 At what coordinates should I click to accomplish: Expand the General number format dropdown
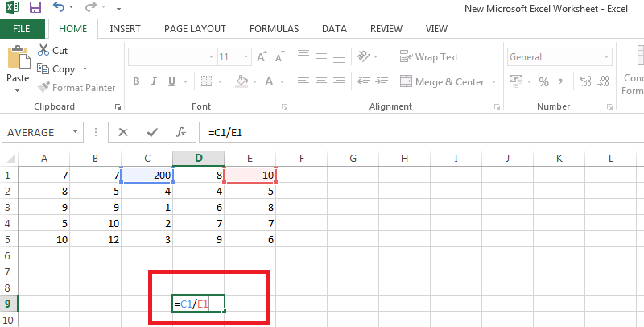click(609, 57)
